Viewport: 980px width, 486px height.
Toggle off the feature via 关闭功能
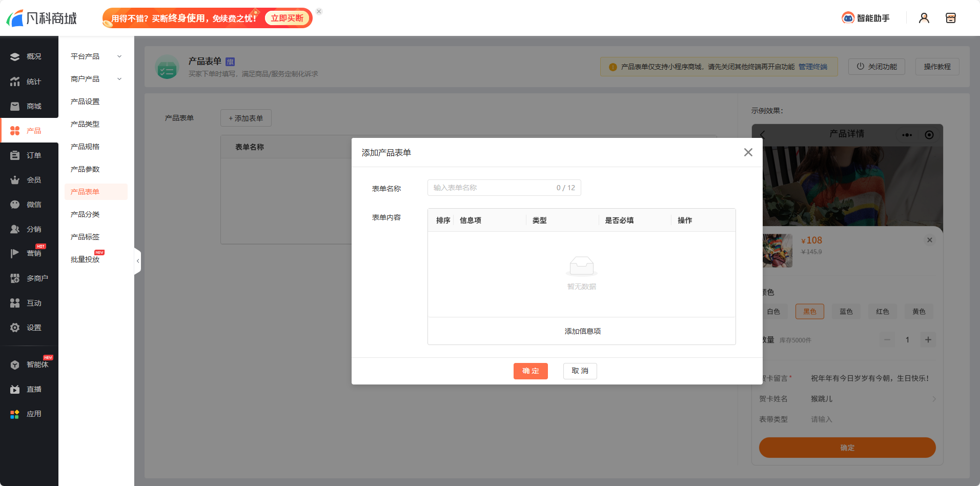point(876,66)
